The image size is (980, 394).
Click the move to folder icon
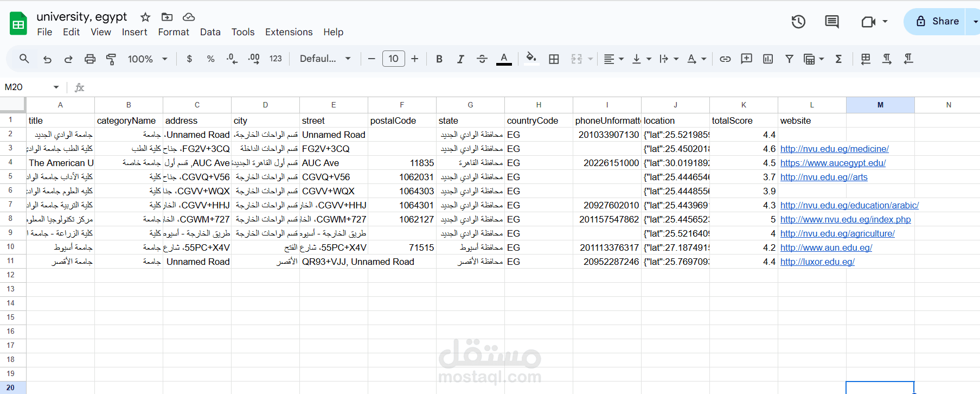pos(167,17)
